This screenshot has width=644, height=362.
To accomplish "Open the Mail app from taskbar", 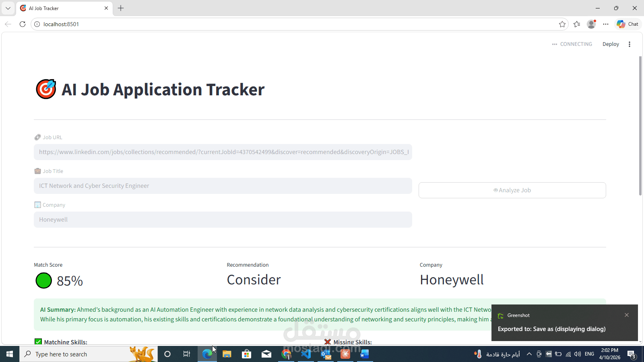I will pyautogui.click(x=266, y=354).
